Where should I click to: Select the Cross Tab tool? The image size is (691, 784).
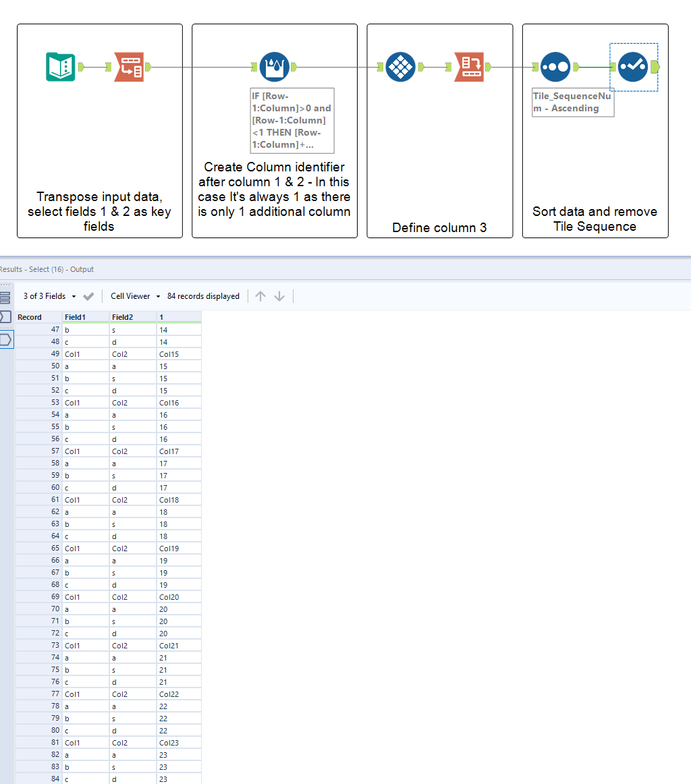401,66
